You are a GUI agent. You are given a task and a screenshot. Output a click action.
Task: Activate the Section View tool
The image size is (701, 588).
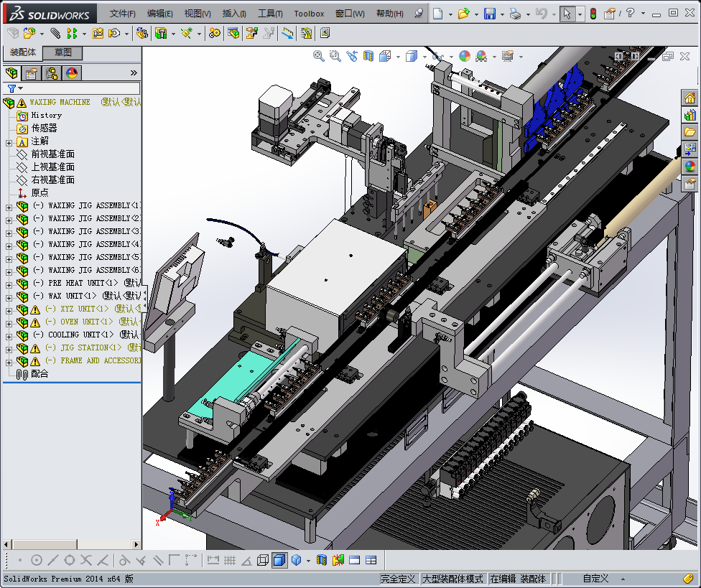coord(368,56)
